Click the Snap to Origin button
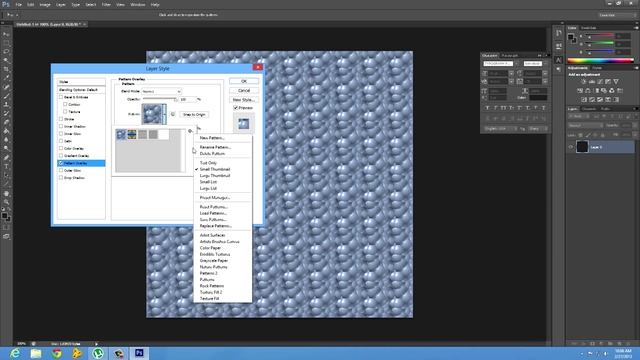The height and width of the screenshot is (360, 640). [194, 114]
